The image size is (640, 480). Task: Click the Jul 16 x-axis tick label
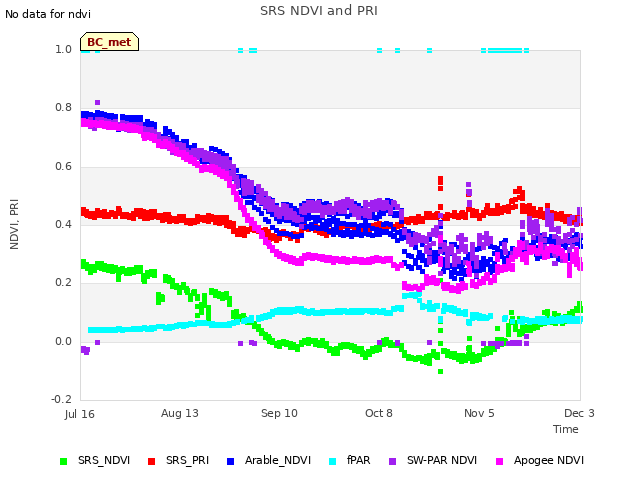79,414
